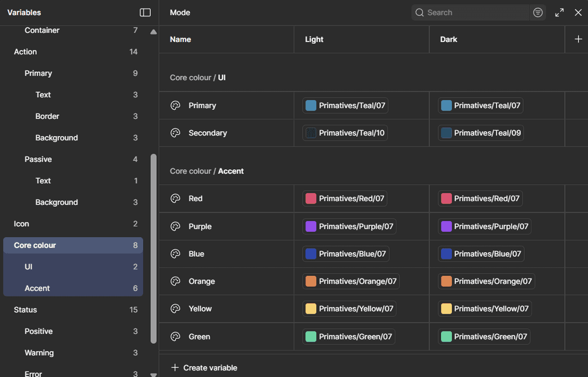Screen dimensions: 588x377
Task: Collapse the Variables sidebar panel
Action: pos(145,12)
